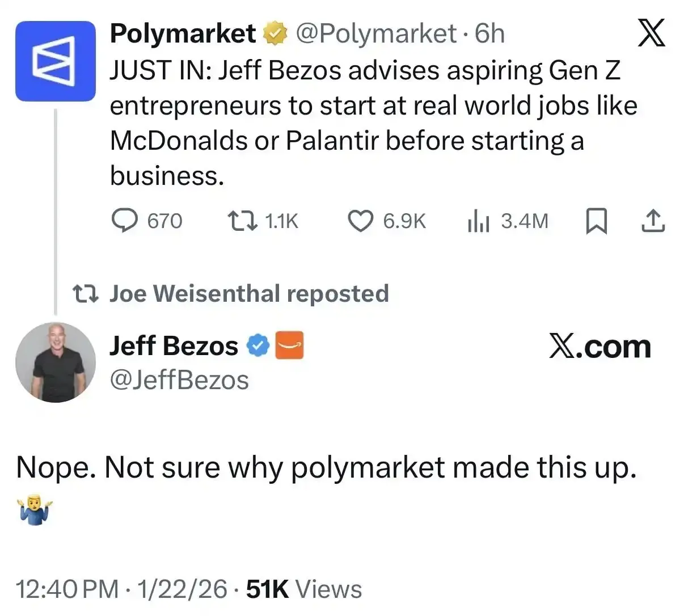Click the blue verified badge next to Jeff Bezos
Screen dimensions: 684x616
pos(257,344)
